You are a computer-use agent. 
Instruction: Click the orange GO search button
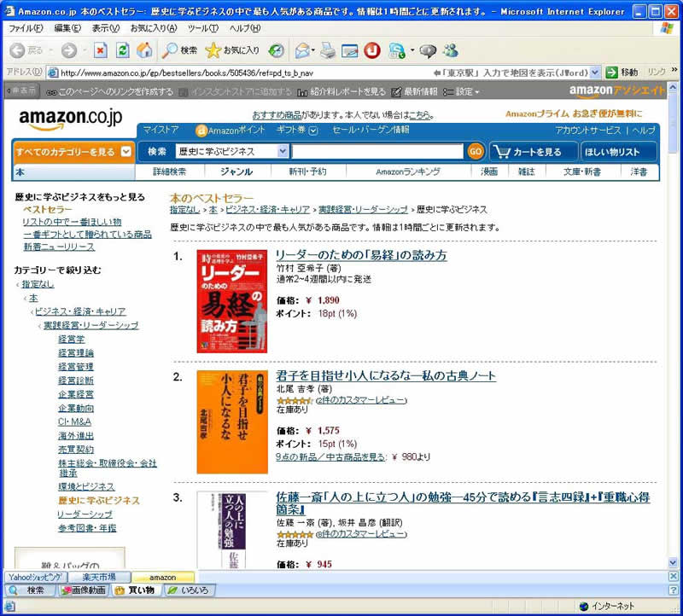click(476, 152)
